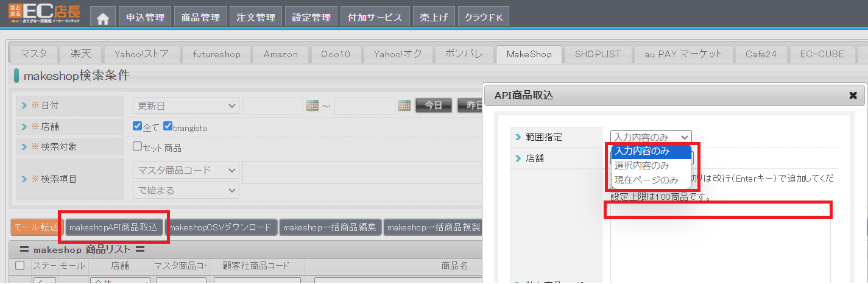
Task: Click the start date input field
Action: click(272, 106)
